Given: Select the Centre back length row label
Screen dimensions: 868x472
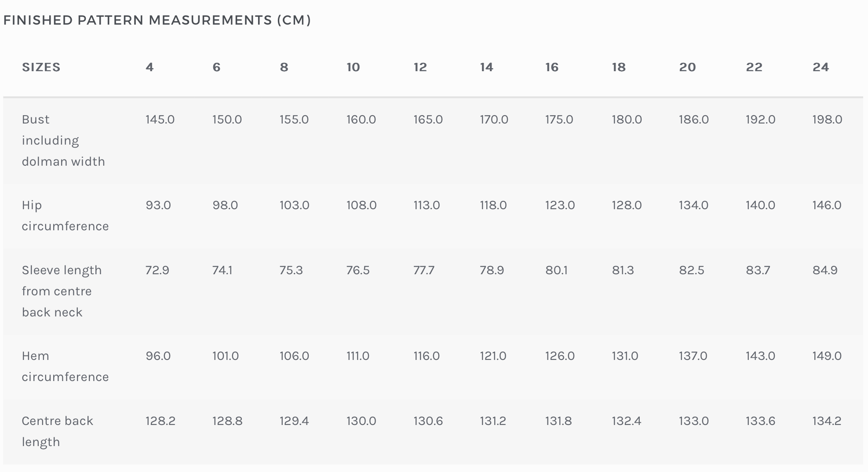Looking at the screenshot, I should tap(57, 431).
